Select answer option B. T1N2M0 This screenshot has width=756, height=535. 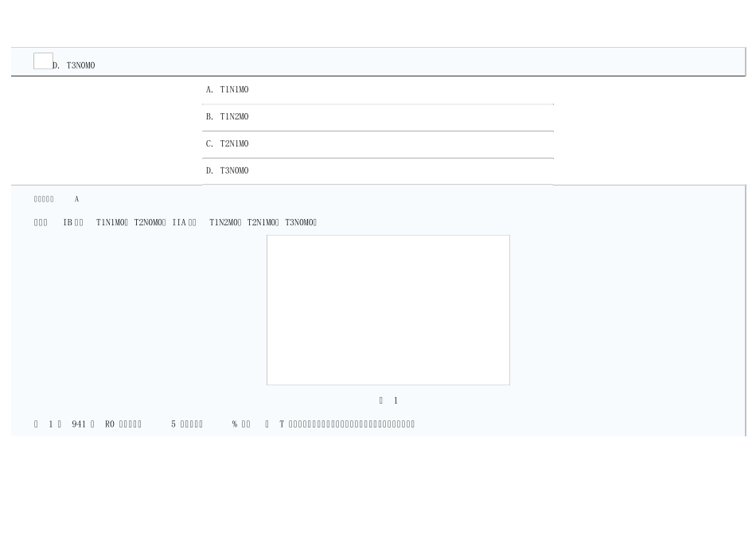pos(377,117)
